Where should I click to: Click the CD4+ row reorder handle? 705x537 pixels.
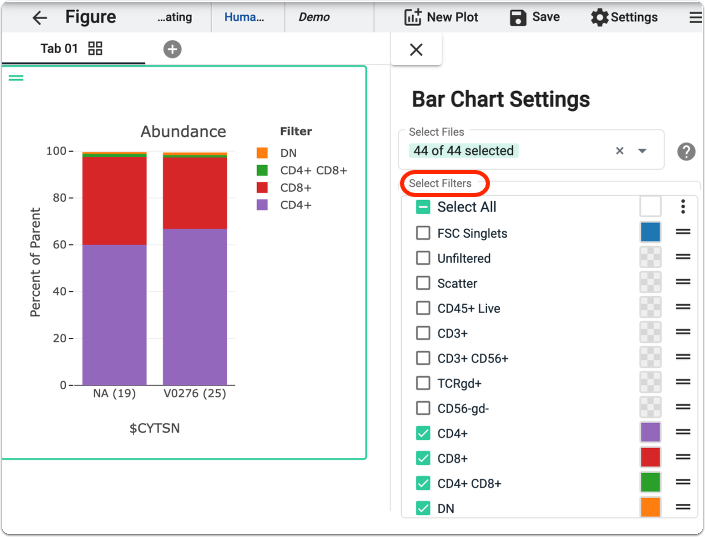coord(683,432)
